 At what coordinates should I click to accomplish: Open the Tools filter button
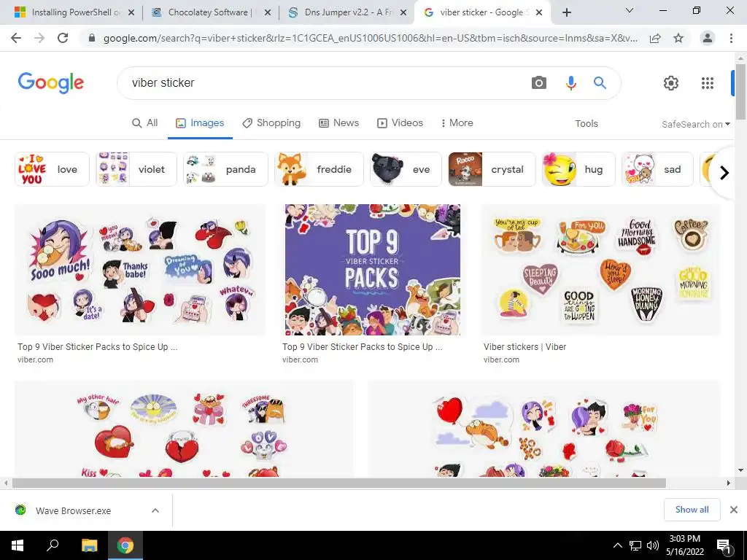tap(587, 124)
